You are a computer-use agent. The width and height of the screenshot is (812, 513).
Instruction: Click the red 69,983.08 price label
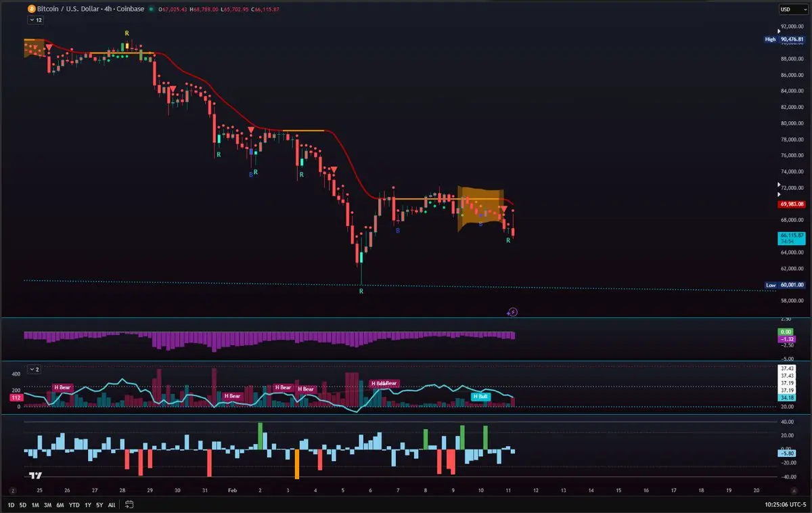pos(792,204)
